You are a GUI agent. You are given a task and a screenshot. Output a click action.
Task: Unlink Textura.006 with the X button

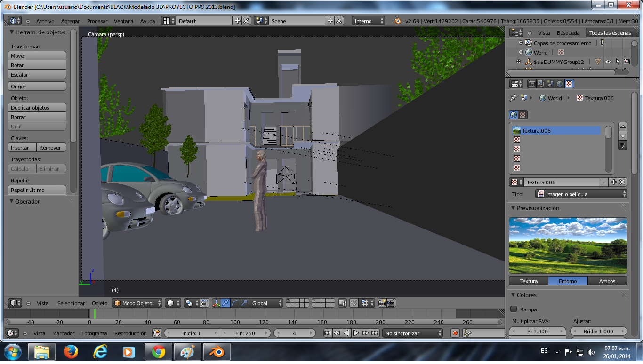622,182
